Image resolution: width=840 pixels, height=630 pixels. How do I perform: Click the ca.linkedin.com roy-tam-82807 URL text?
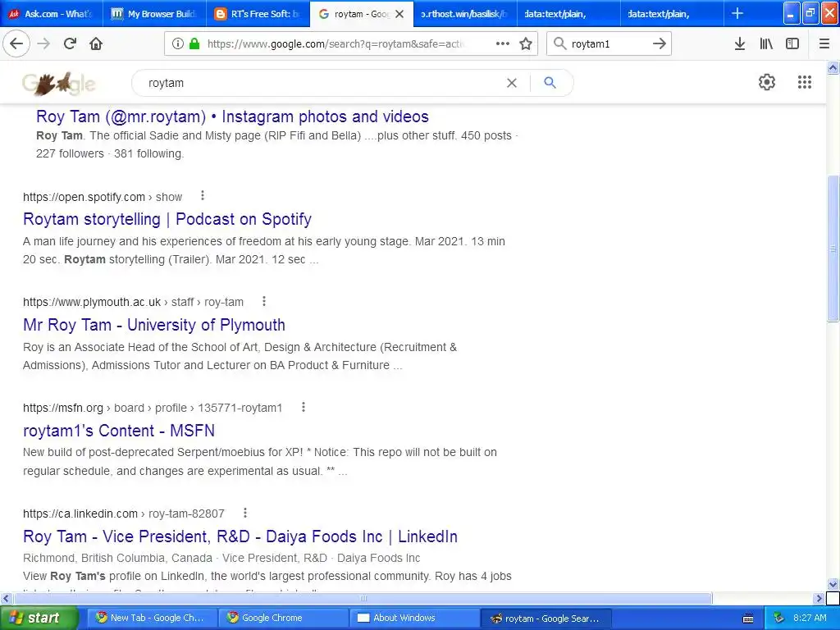124,514
